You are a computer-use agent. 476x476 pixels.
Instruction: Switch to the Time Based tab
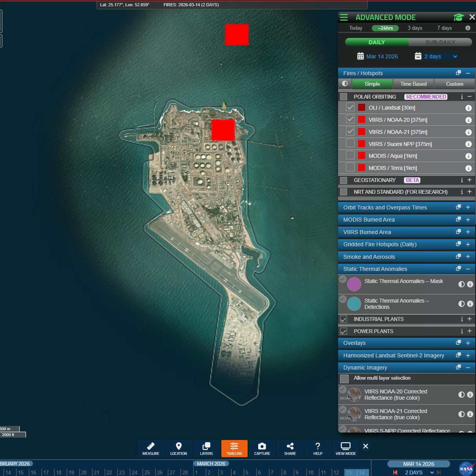pyautogui.click(x=413, y=84)
